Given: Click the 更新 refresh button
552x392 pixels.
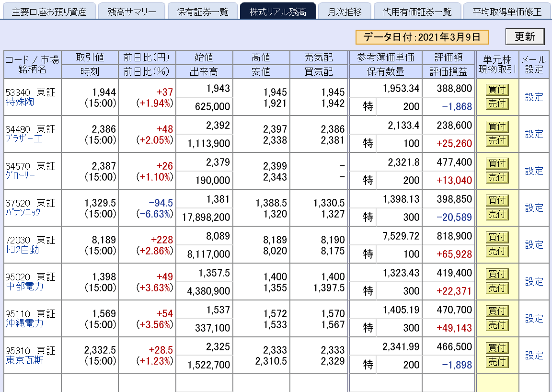Looking at the screenshot, I should point(525,36).
